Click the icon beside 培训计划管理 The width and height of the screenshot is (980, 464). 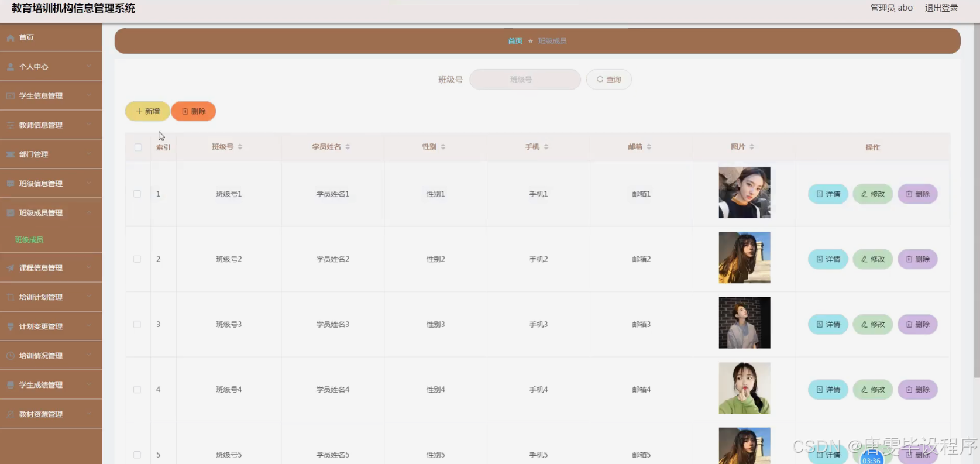[11, 297]
